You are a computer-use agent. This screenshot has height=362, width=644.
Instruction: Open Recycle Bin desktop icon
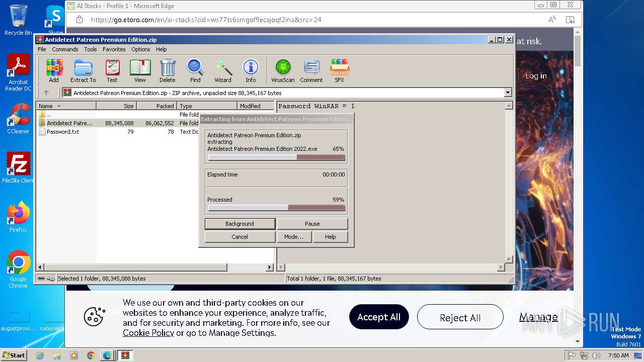point(18,20)
